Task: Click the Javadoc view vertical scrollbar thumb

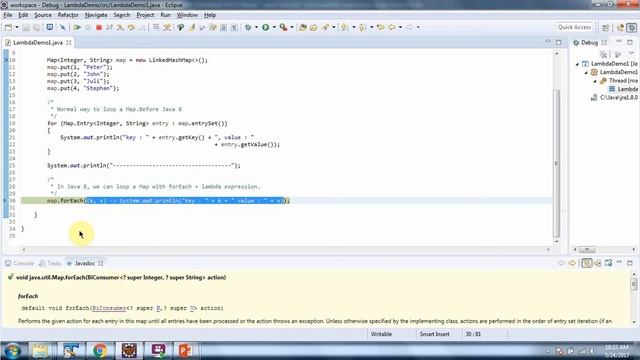Action: coord(634,283)
